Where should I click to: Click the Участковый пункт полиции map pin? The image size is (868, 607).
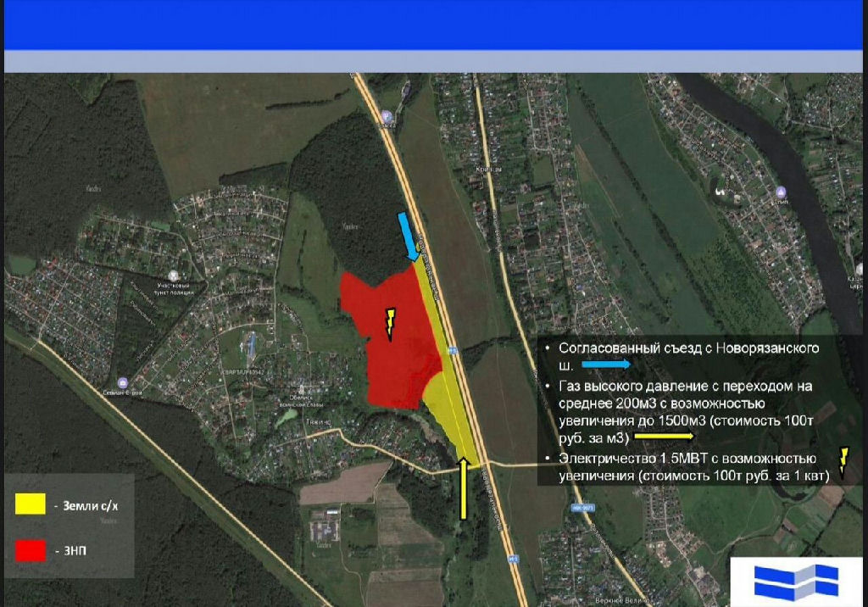(174, 276)
